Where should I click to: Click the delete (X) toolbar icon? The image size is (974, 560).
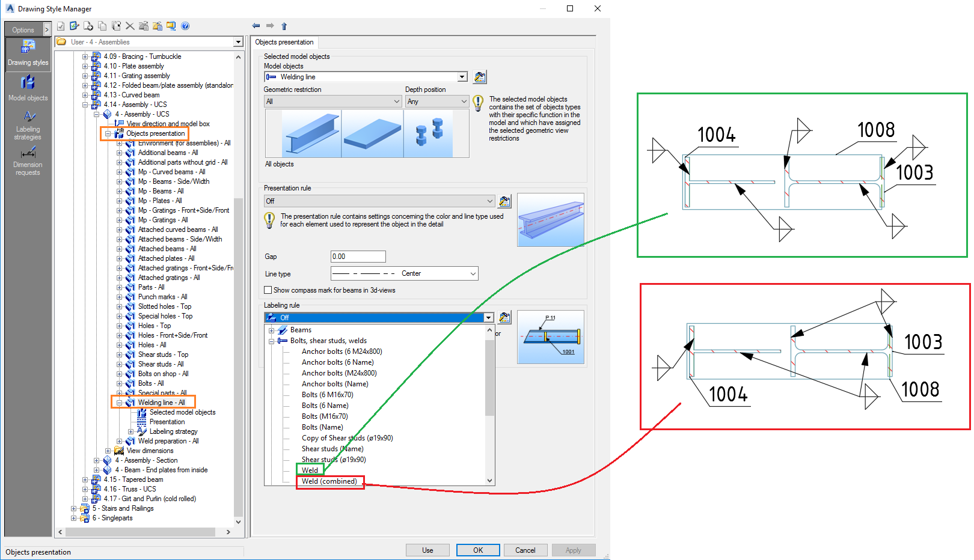pyautogui.click(x=130, y=26)
